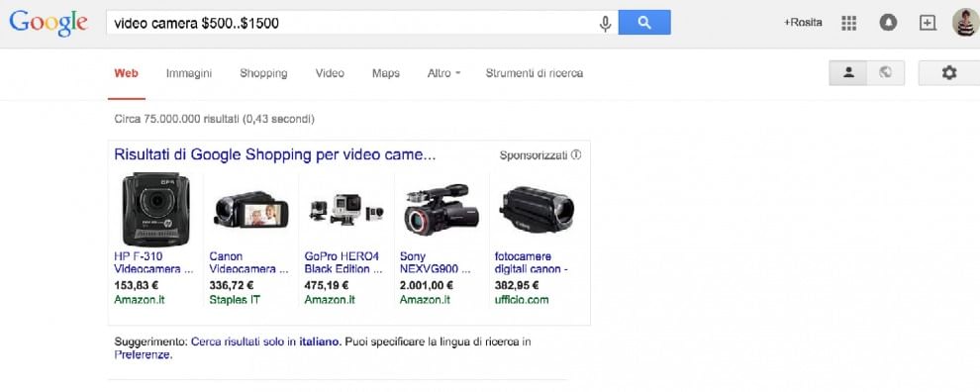Open the user profile avatar
The height and width of the screenshot is (392, 980).
(x=965, y=23)
